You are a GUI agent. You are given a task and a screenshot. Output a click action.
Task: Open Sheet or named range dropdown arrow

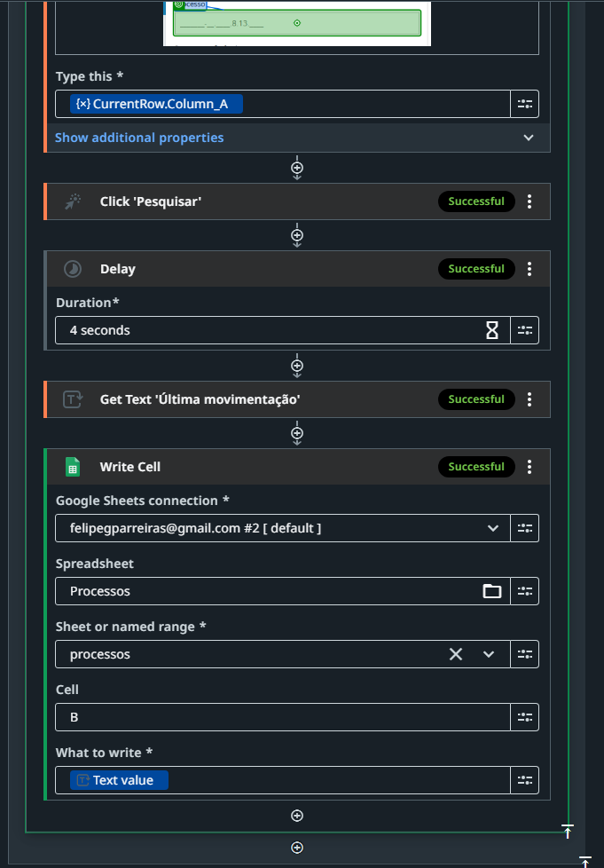click(489, 654)
